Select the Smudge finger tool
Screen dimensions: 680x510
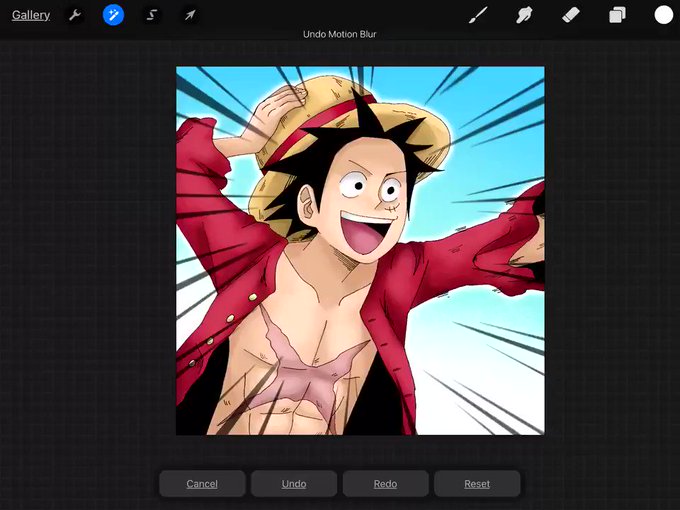pos(524,15)
